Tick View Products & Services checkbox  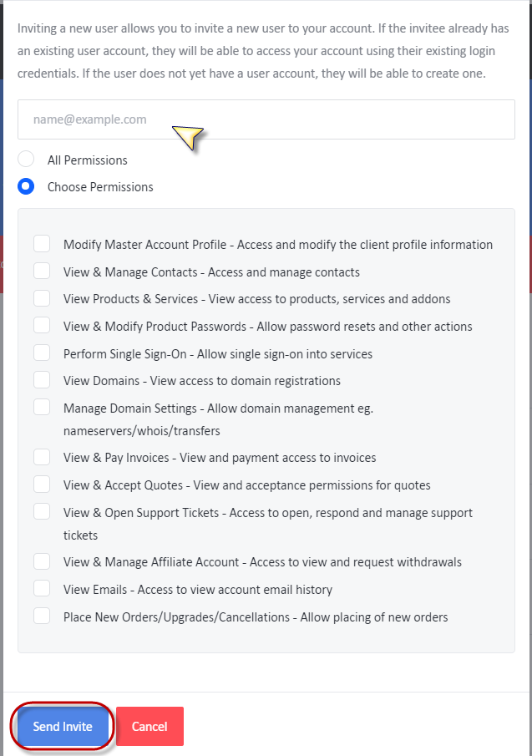click(42, 298)
